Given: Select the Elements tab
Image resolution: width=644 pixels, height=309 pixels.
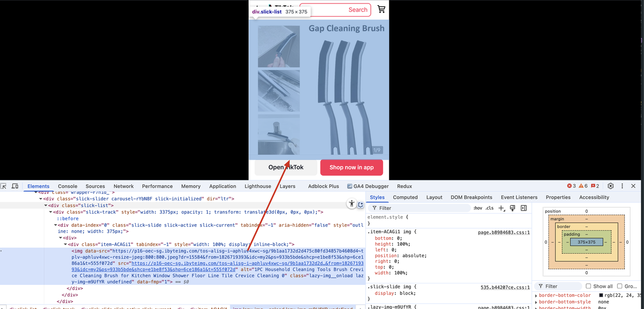Looking at the screenshot, I should coord(38,186).
